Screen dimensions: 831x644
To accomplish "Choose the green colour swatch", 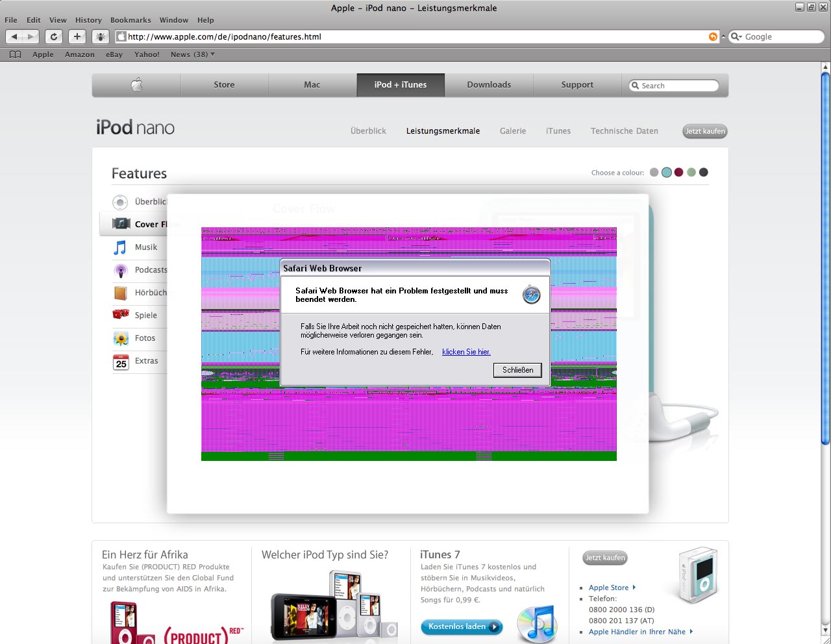I will [691, 172].
